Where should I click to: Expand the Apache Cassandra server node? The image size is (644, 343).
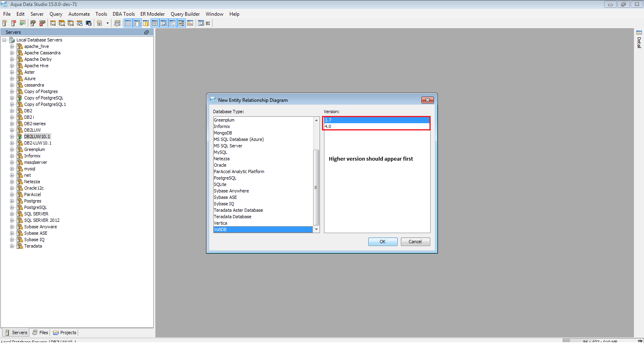tap(12, 53)
